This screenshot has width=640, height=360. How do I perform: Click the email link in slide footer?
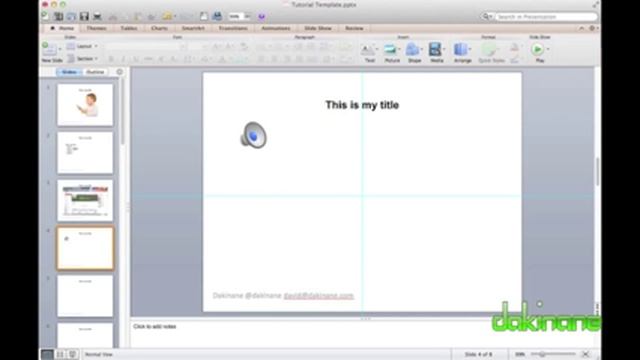[x=319, y=296]
